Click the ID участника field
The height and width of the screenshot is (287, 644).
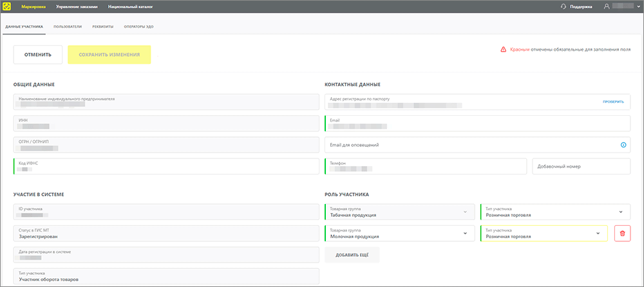click(x=166, y=212)
